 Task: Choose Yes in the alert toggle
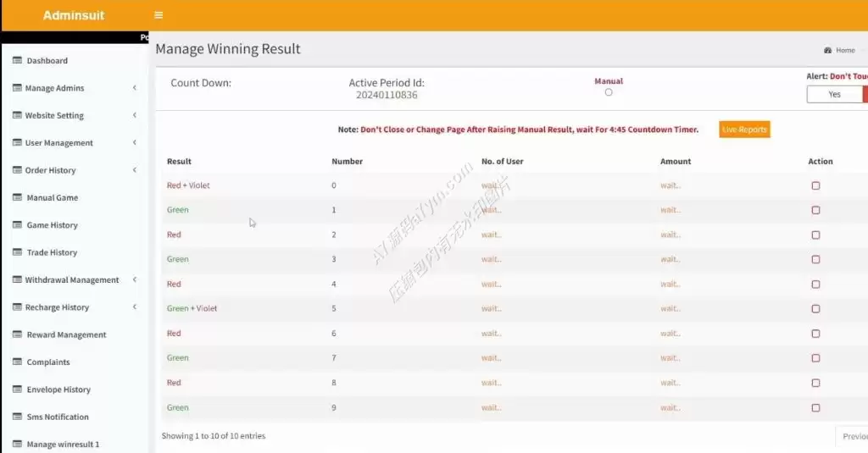pos(834,95)
